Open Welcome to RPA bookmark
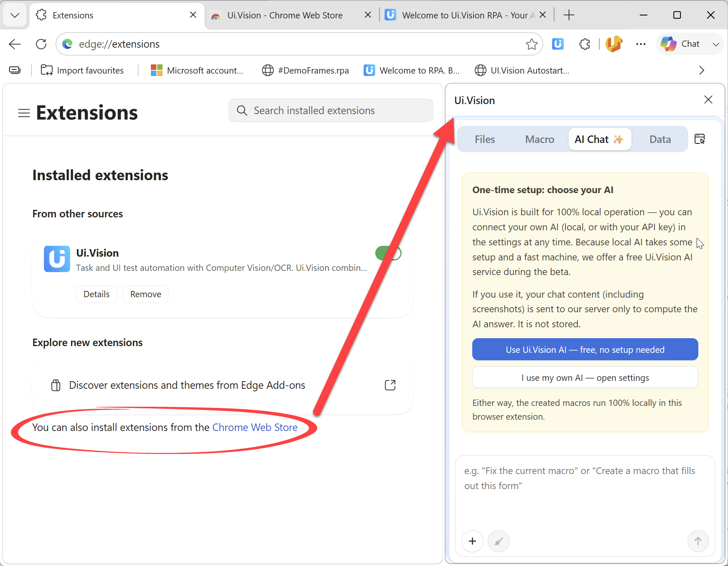 412,70
